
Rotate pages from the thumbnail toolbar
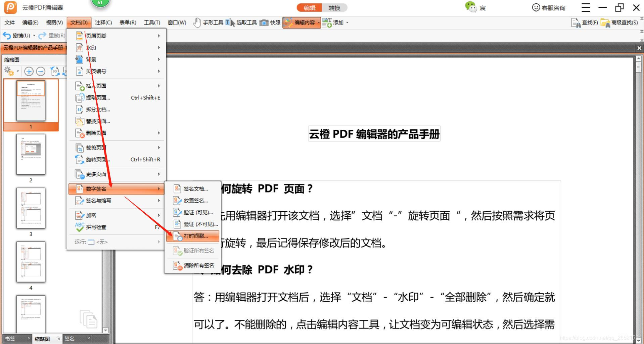[x=55, y=71]
